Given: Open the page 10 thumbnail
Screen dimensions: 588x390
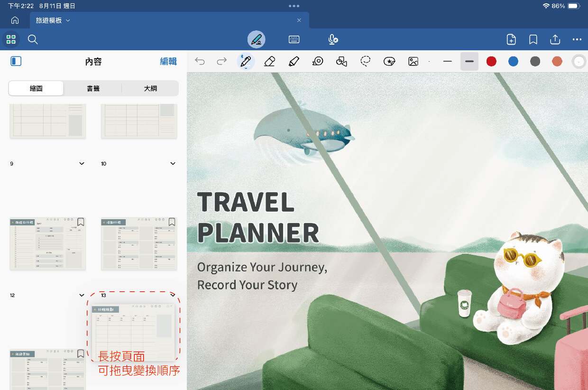Looking at the screenshot, I should pos(139,121).
